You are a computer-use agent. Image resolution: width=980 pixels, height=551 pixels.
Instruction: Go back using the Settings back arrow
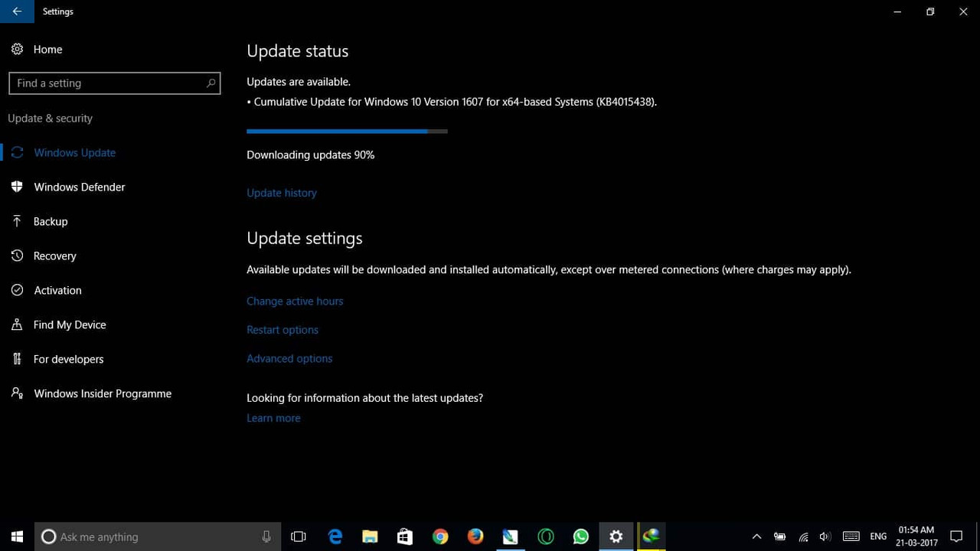click(17, 11)
